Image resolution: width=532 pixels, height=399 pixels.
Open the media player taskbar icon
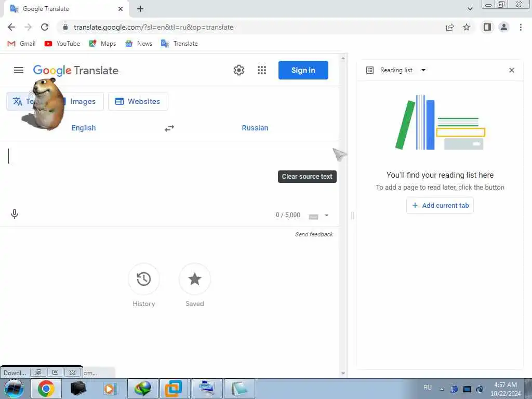coord(110,389)
